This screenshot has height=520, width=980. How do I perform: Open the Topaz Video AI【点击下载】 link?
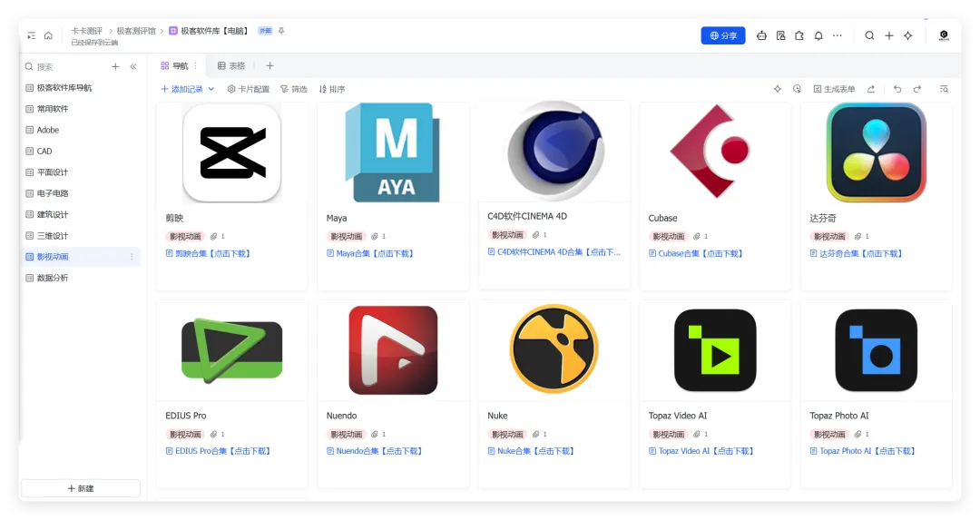tap(701, 451)
